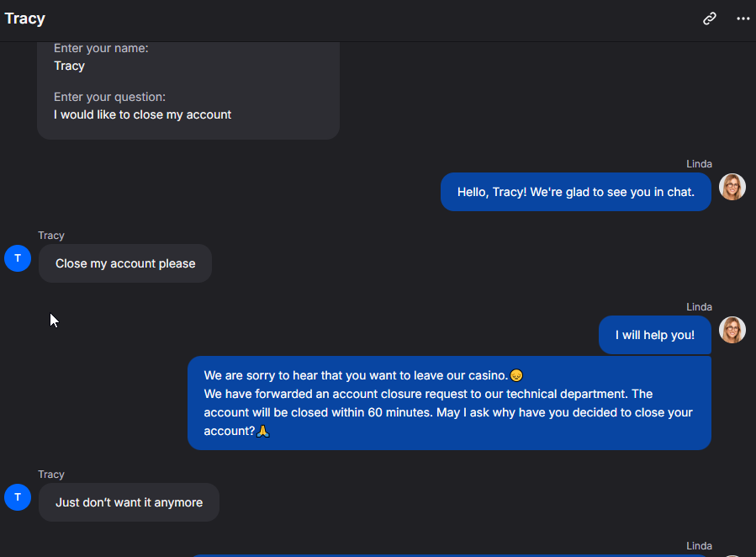
Task: Open the three-dot more options menu
Action: tap(743, 19)
